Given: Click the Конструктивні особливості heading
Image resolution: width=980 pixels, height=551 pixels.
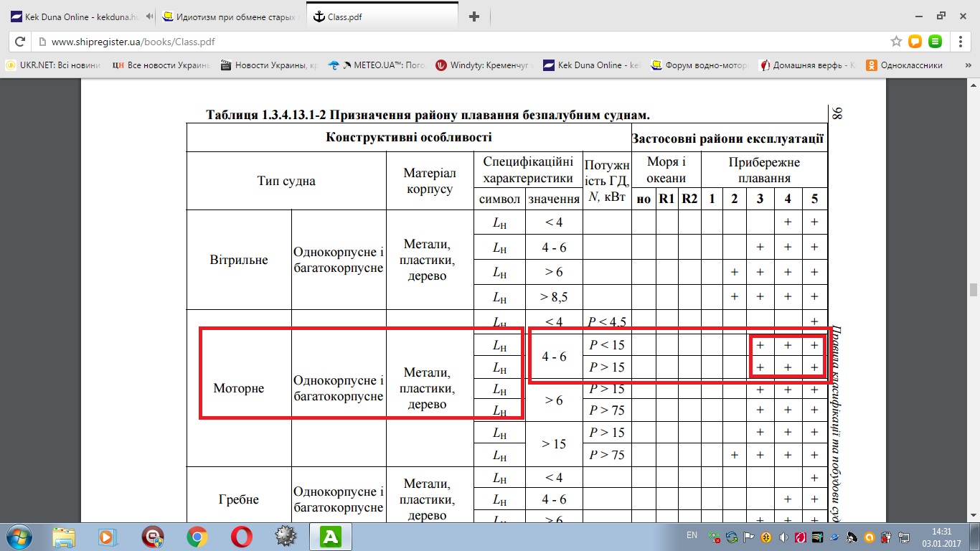Looking at the screenshot, I should (409, 137).
